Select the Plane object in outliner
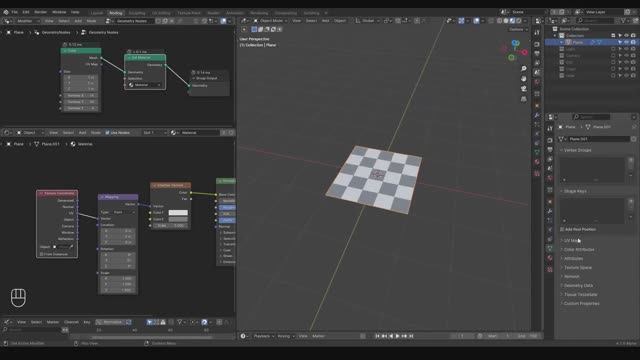The width and height of the screenshot is (640, 360). coord(578,42)
